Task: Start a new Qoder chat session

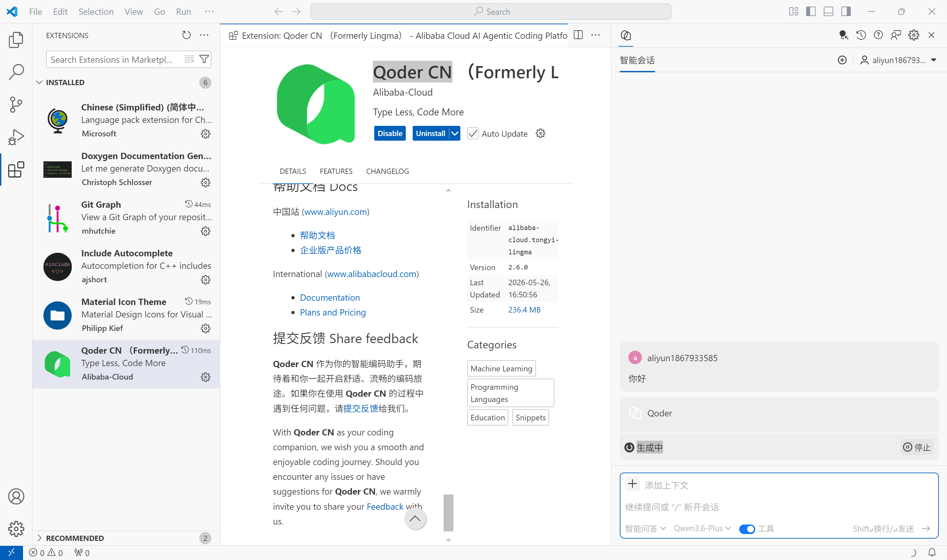Action: click(x=842, y=60)
